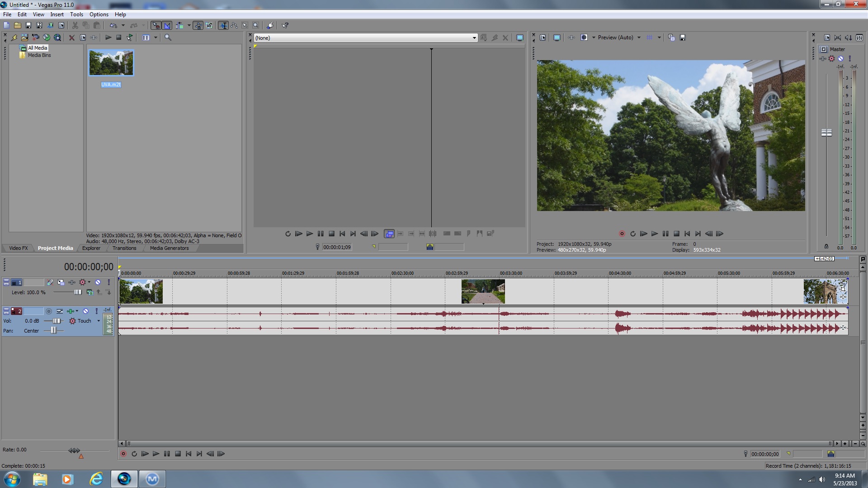Click the Open project folder icon
868x488 pixels.
click(17, 25)
